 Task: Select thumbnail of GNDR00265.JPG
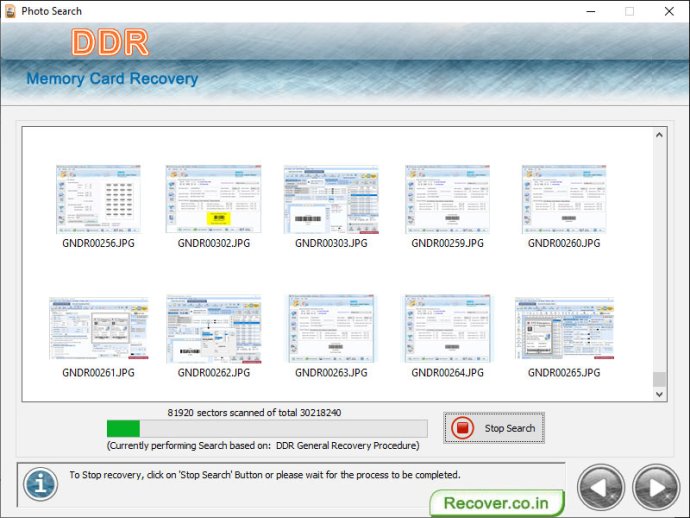coord(564,328)
